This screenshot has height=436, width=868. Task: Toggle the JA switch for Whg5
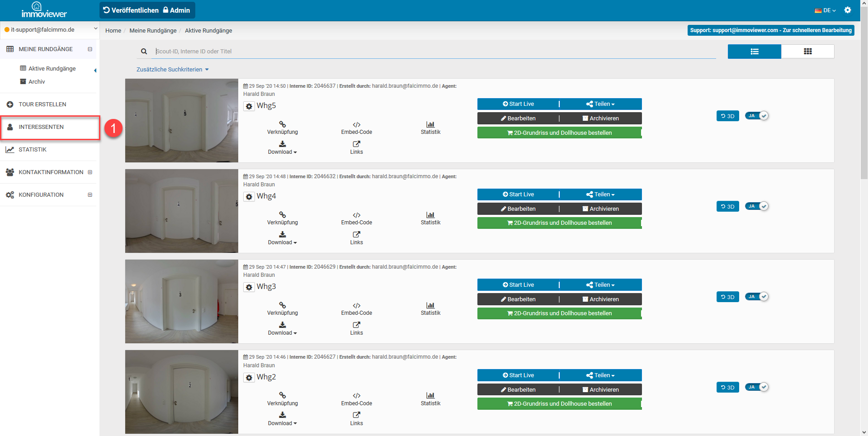point(757,116)
